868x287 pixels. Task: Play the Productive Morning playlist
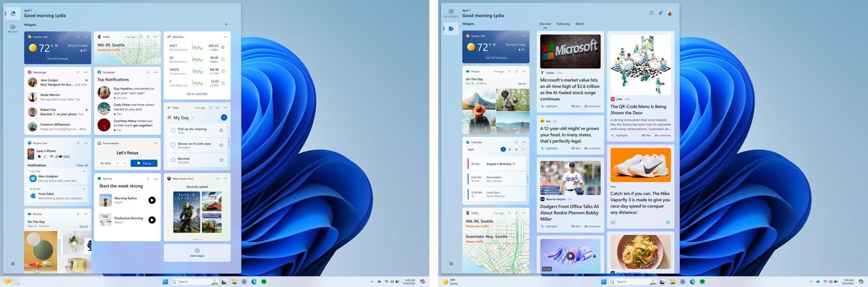click(x=152, y=220)
